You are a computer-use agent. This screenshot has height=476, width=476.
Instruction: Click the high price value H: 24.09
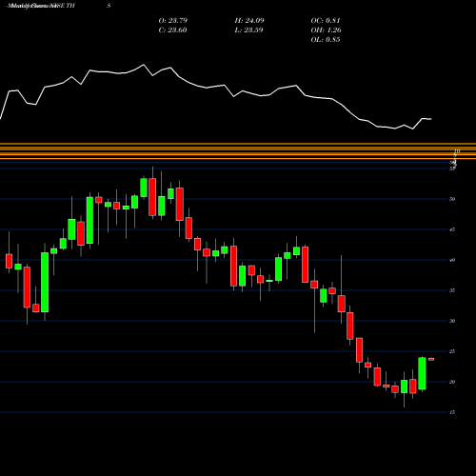249,21
